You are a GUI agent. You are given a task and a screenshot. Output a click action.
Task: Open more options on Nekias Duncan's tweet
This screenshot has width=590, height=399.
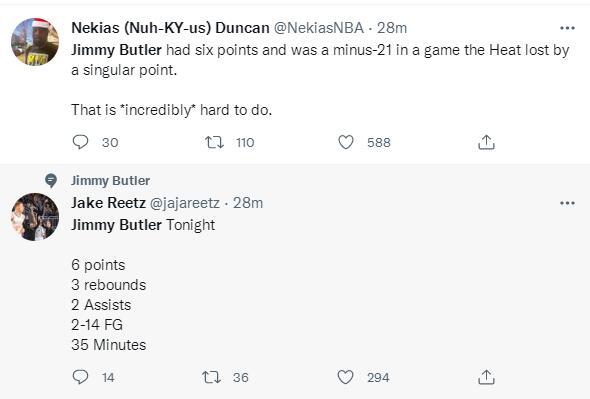(567, 28)
